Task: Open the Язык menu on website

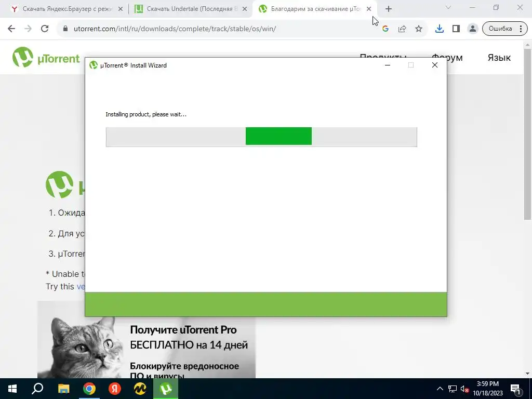Action: point(499,58)
